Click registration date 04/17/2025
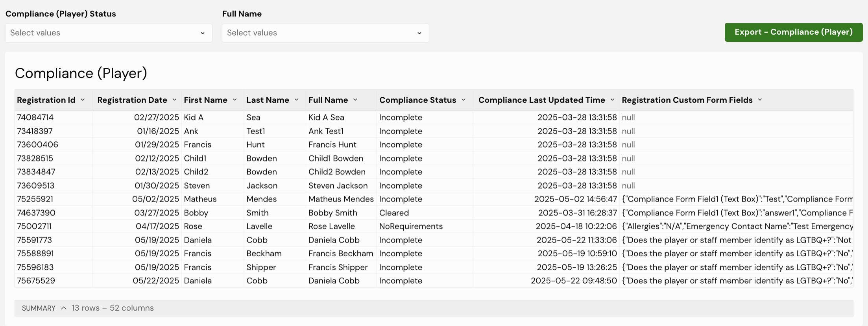The image size is (868, 326). (157, 226)
